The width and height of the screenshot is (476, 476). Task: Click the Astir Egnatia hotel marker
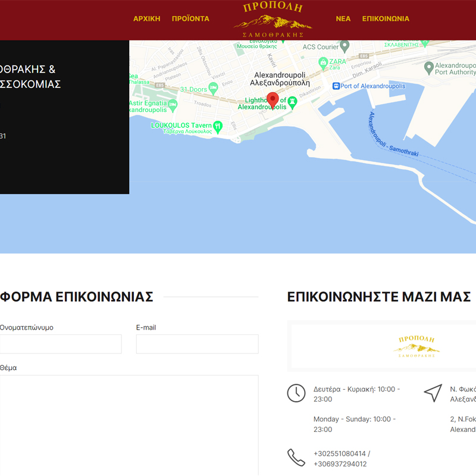pyautogui.click(x=173, y=104)
